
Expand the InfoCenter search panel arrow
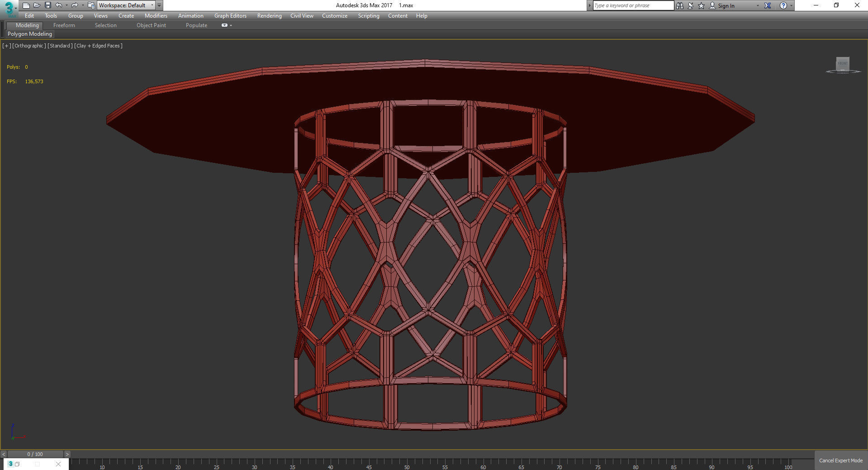point(590,5)
